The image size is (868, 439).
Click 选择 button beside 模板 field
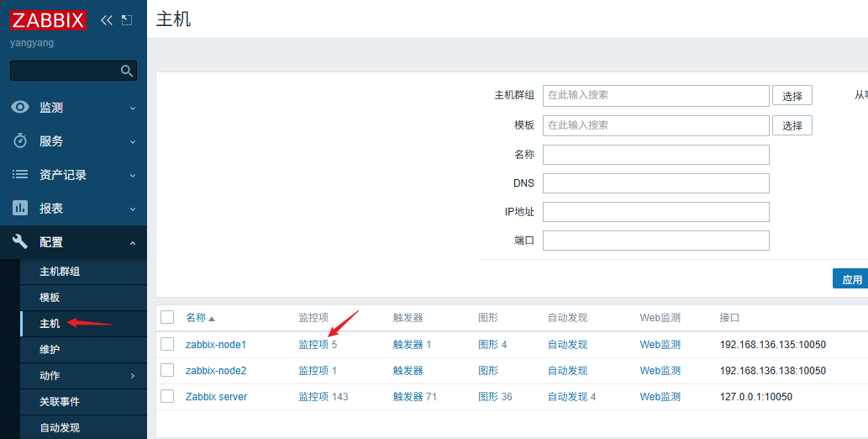pyautogui.click(x=792, y=125)
